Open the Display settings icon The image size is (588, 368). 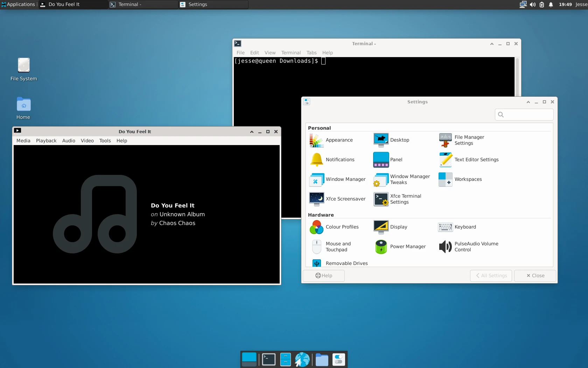tap(381, 227)
